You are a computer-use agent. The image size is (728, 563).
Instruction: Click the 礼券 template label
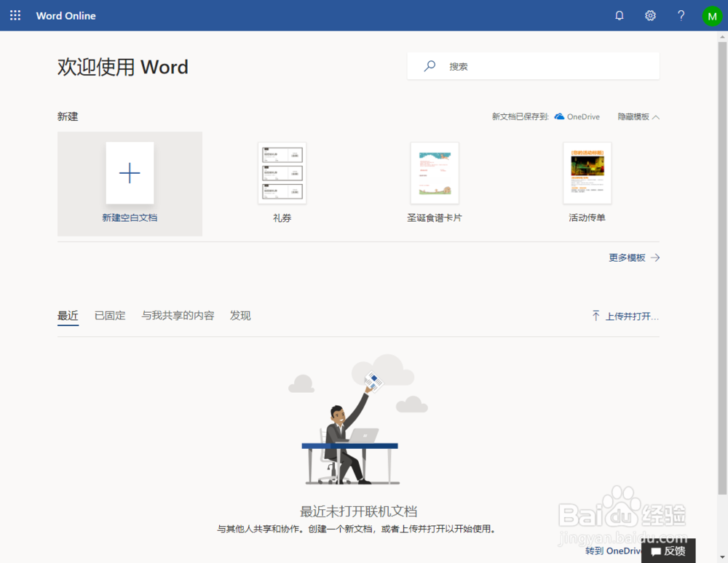click(x=282, y=218)
